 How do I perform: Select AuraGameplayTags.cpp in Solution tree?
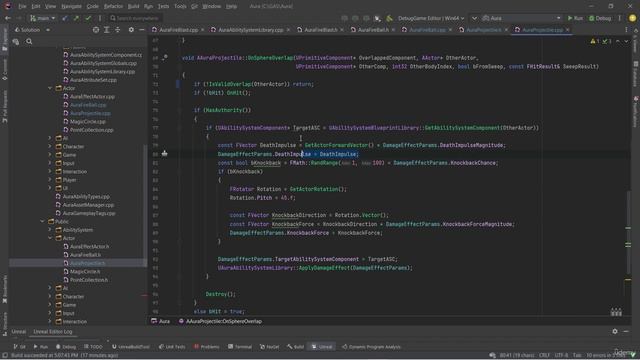[x=89, y=213]
